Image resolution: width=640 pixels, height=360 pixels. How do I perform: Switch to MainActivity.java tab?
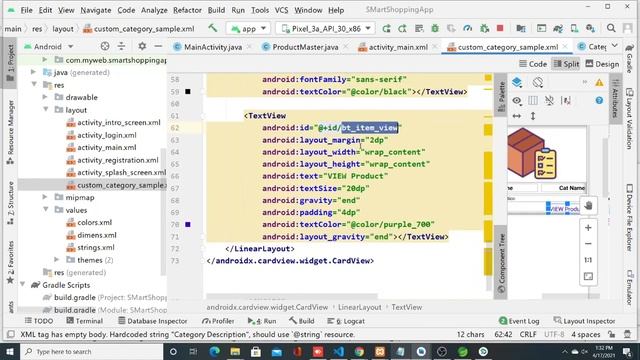(x=212, y=47)
